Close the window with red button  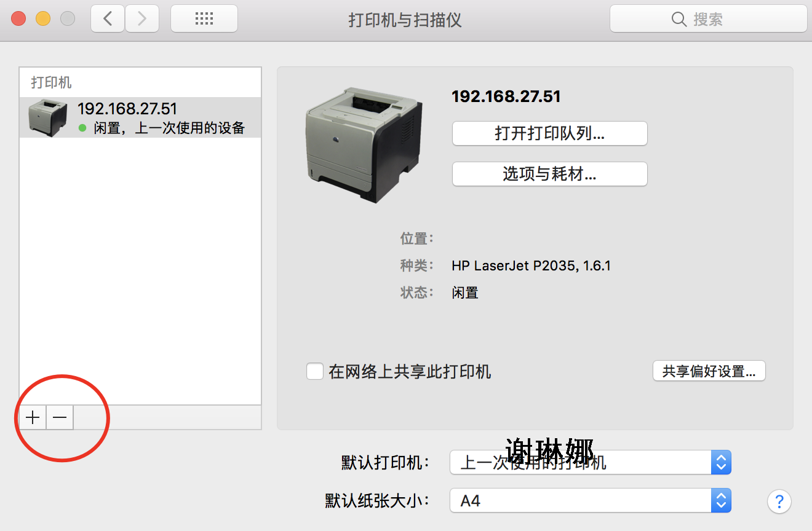(x=18, y=19)
